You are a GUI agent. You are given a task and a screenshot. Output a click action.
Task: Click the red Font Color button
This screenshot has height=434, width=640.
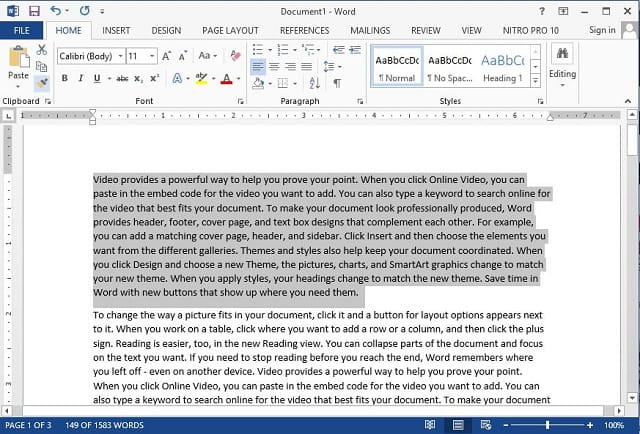[x=227, y=78]
